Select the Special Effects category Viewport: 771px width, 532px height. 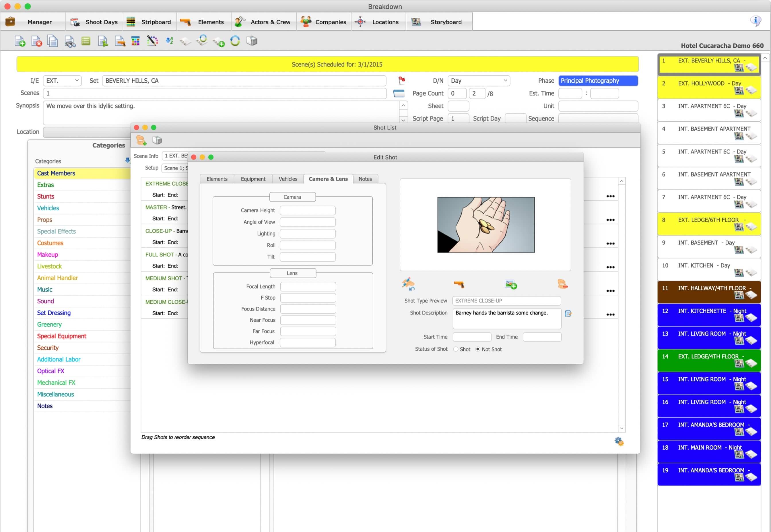pos(56,231)
